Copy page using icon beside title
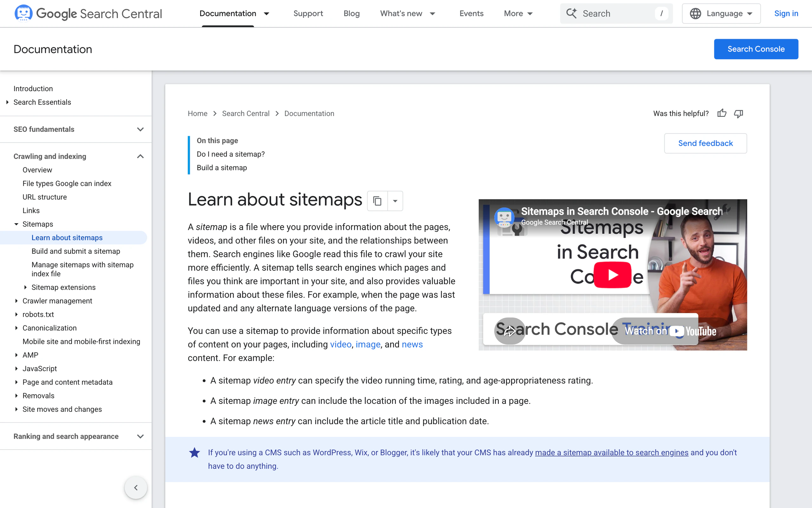 pos(377,201)
